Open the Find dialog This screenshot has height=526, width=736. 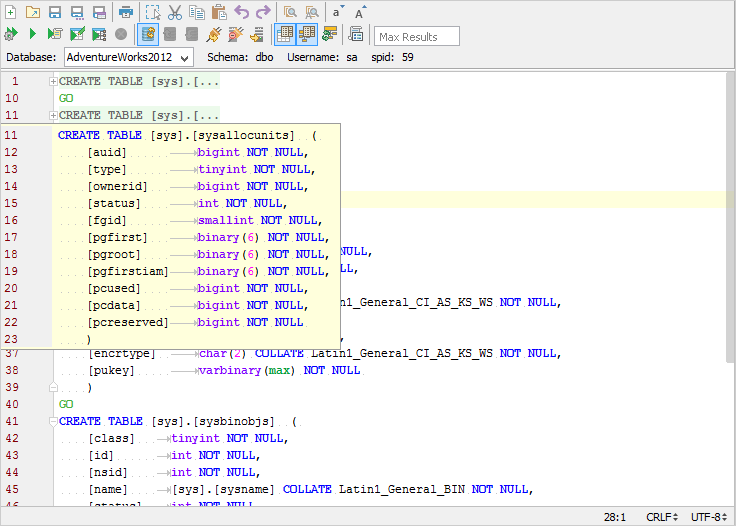[290, 12]
